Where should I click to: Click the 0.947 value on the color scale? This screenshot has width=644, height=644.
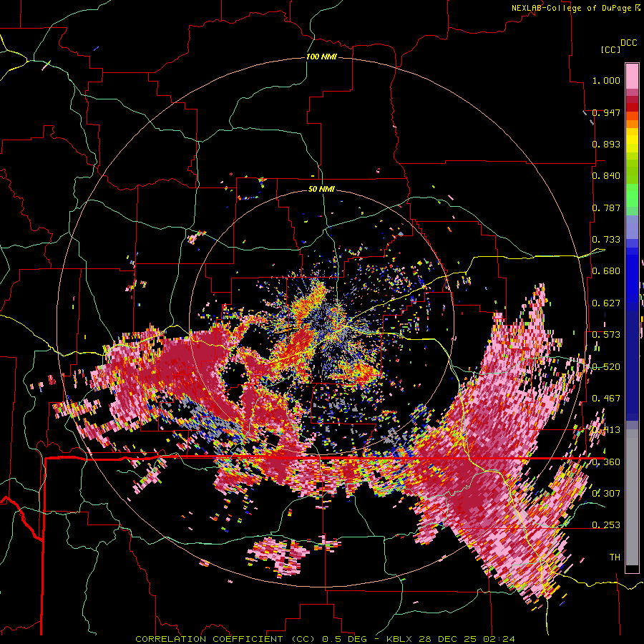pos(606,112)
